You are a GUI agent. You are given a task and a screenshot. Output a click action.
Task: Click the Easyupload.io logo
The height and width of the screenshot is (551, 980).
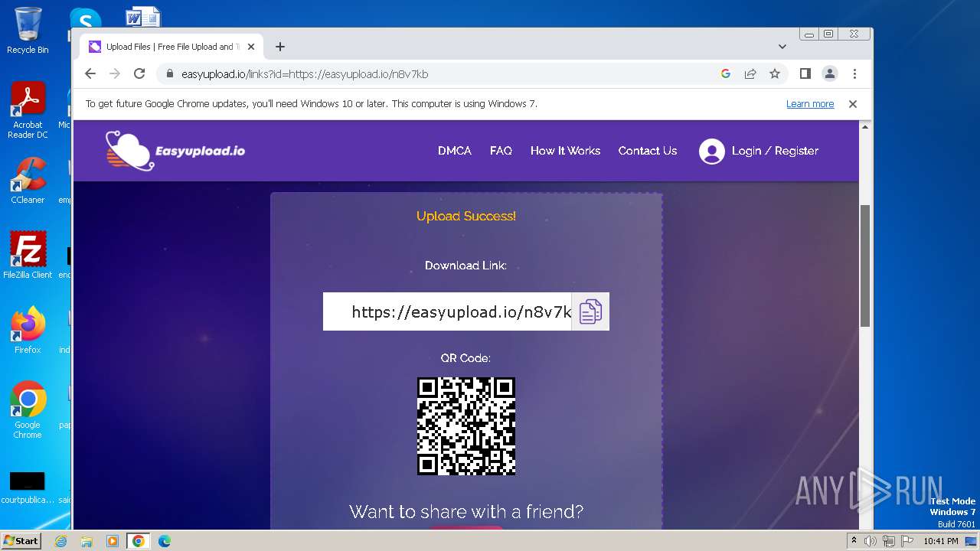point(175,150)
